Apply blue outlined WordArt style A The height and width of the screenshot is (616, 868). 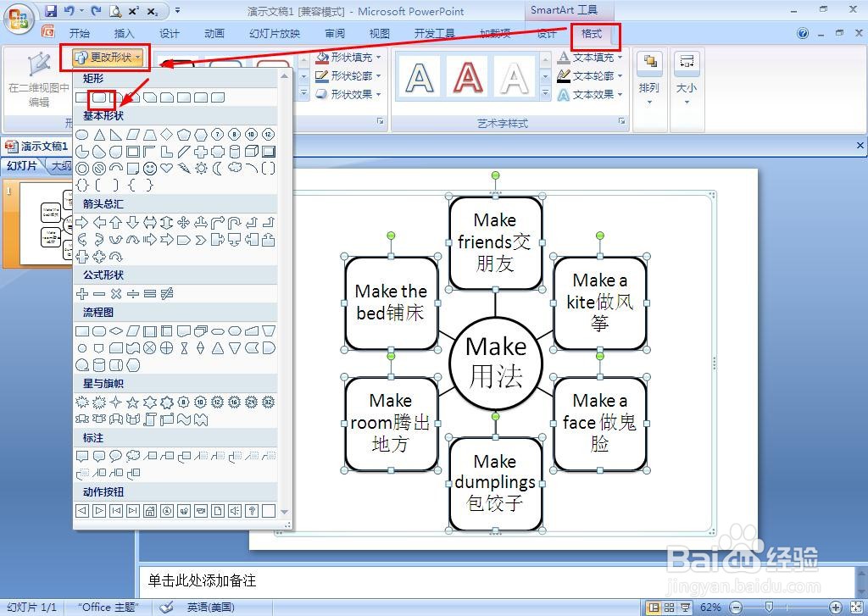click(420, 77)
